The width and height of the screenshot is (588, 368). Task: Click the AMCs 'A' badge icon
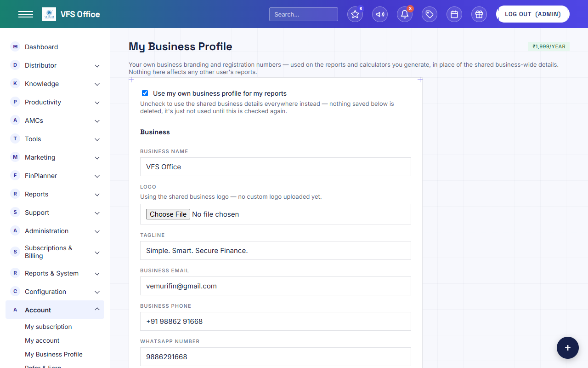tap(15, 120)
